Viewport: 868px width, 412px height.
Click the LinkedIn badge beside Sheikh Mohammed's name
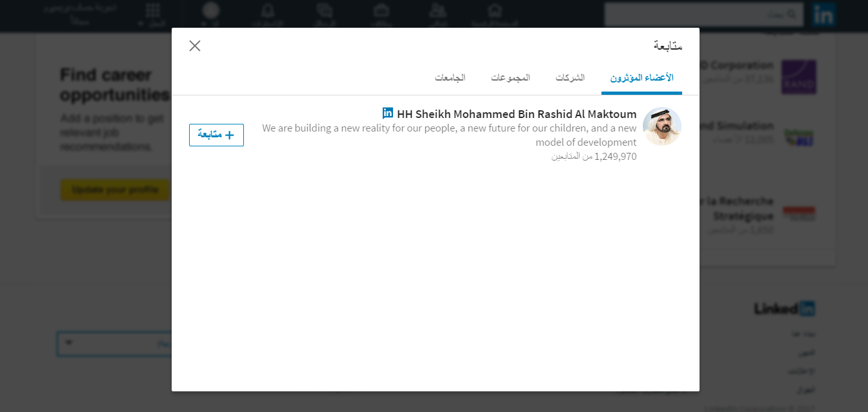(388, 113)
